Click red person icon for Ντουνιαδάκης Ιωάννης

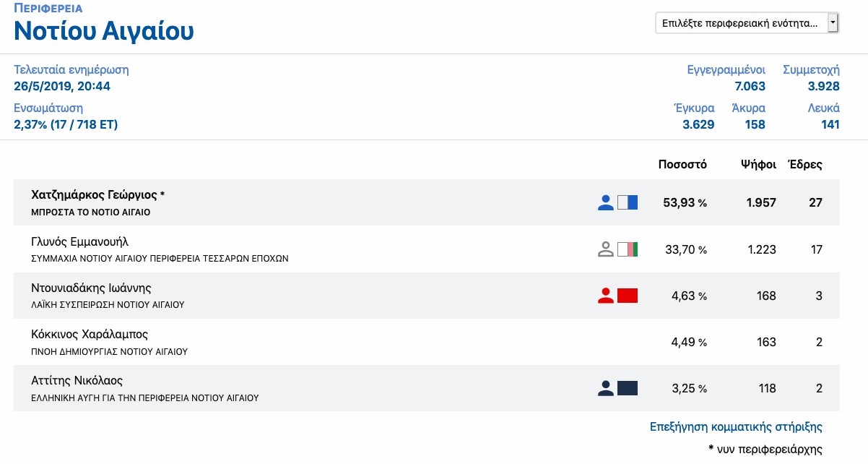coord(606,295)
